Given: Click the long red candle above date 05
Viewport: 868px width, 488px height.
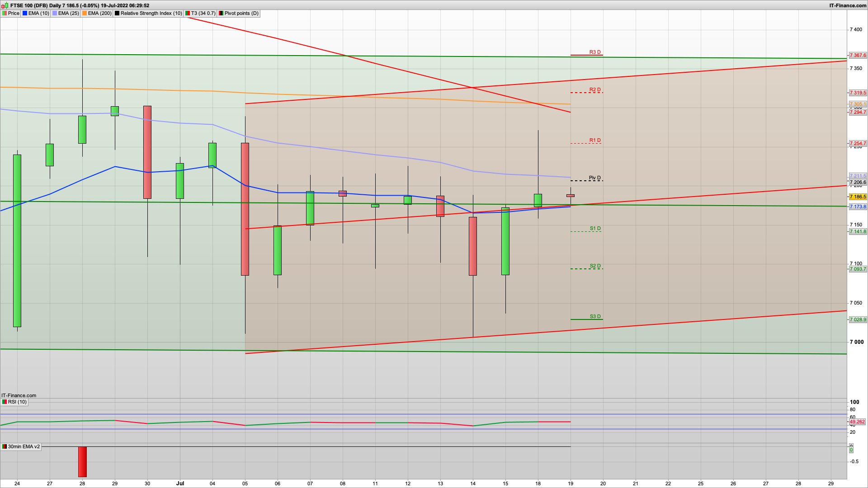Looking at the screenshot, I should [245, 209].
